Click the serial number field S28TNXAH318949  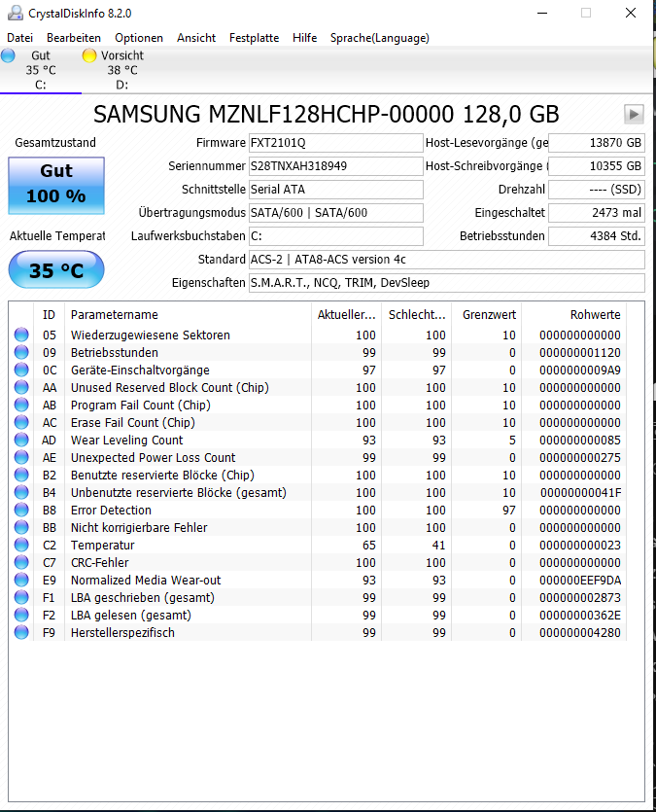tap(335, 166)
